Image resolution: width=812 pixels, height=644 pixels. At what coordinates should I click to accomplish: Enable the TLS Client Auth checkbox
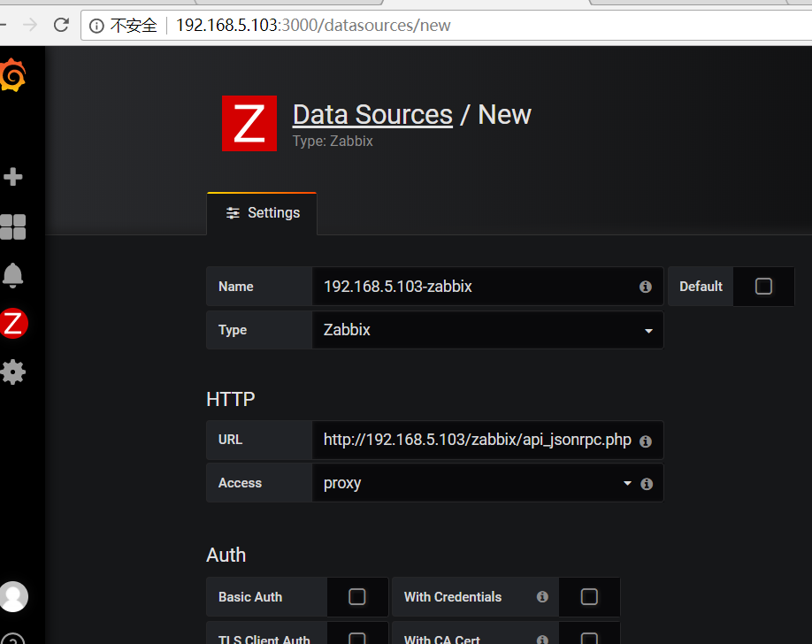(x=356, y=639)
